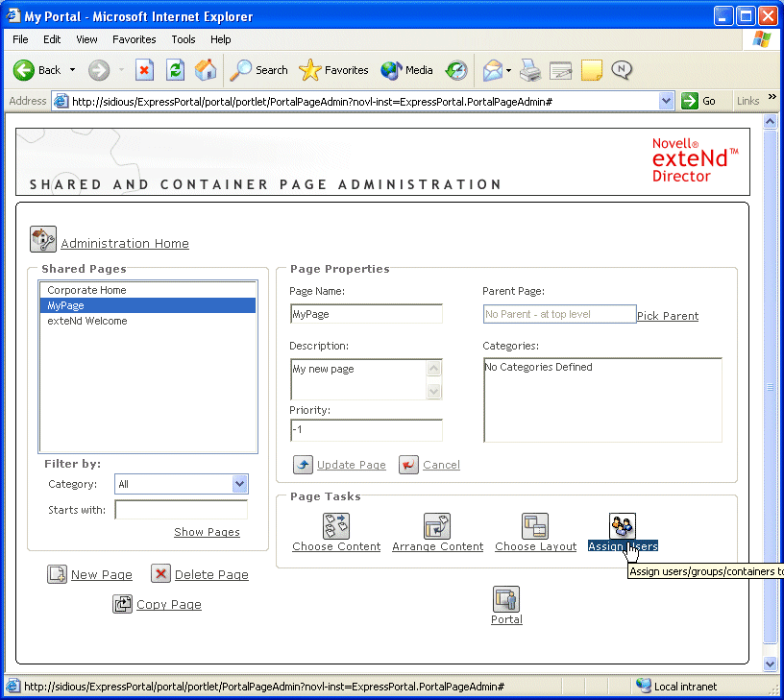Click the Pick Parent link
This screenshot has height=700, width=784.
point(668,316)
